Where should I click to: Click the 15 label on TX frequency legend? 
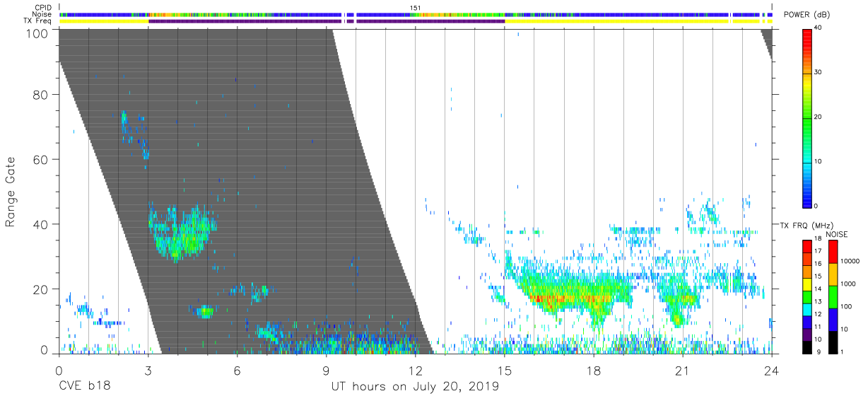coord(817,276)
